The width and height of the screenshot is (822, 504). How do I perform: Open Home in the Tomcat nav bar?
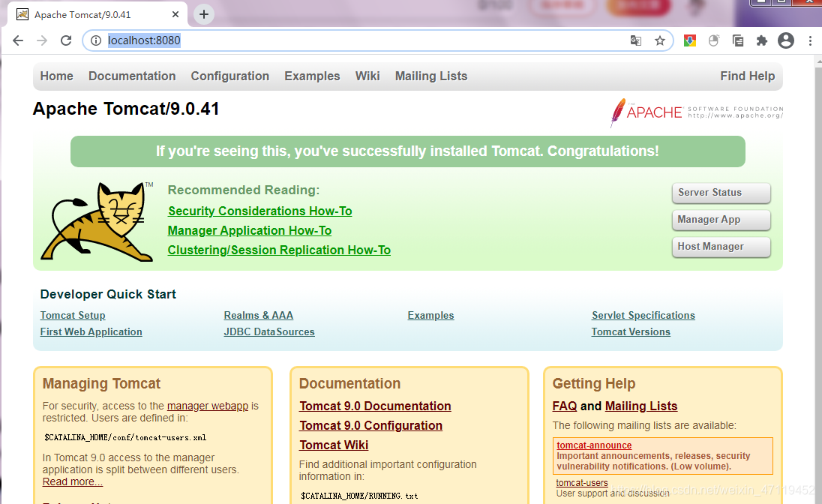(x=56, y=76)
